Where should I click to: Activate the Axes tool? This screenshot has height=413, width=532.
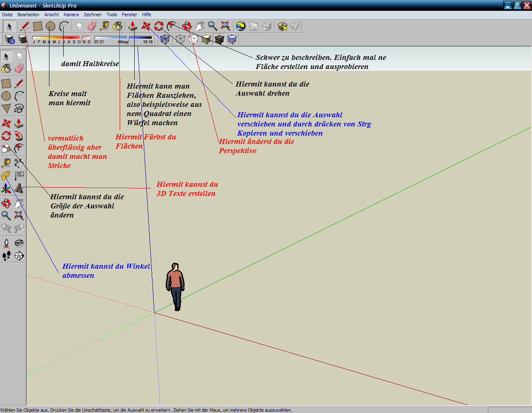[x=6, y=189]
